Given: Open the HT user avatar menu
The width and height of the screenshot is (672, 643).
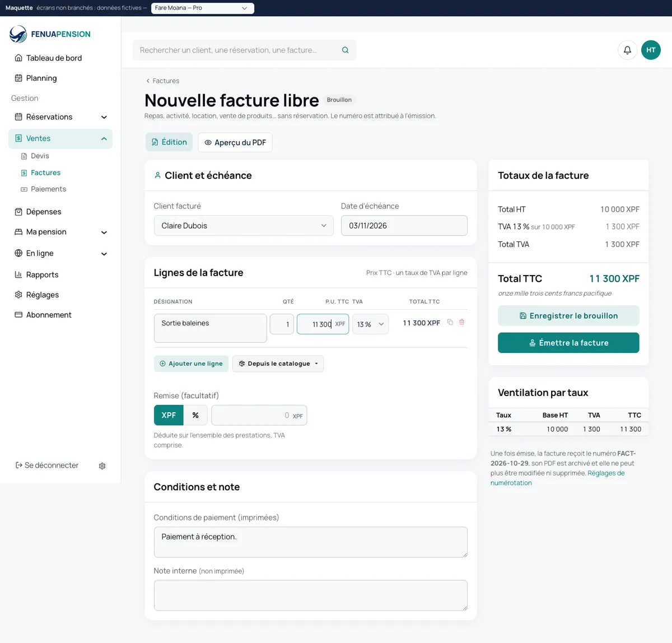Looking at the screenshot, I should pos(651,50).
